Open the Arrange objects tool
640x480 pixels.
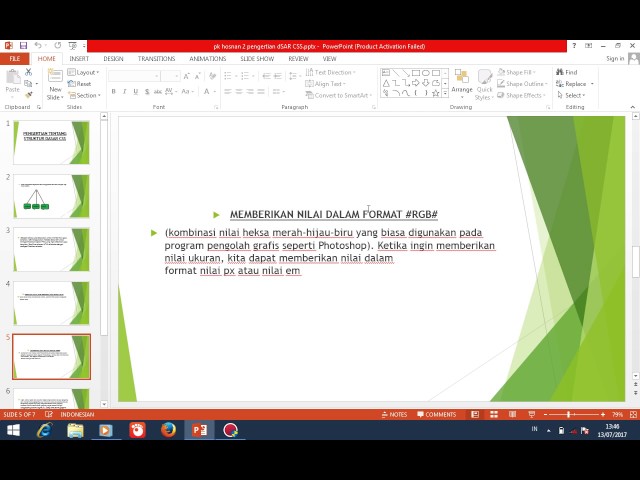click(x=461, y=81)
